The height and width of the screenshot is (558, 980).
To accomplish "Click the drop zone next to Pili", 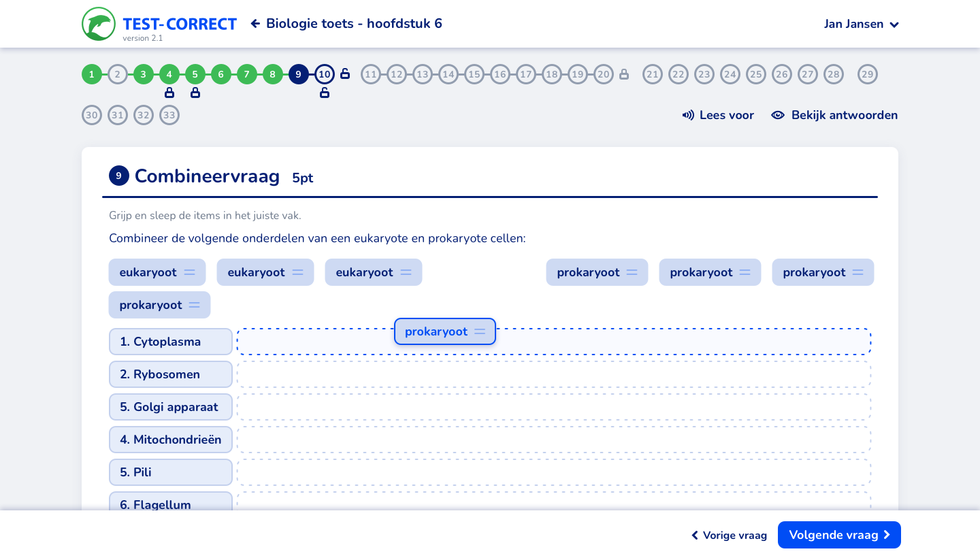I will (x=554, y=472).
